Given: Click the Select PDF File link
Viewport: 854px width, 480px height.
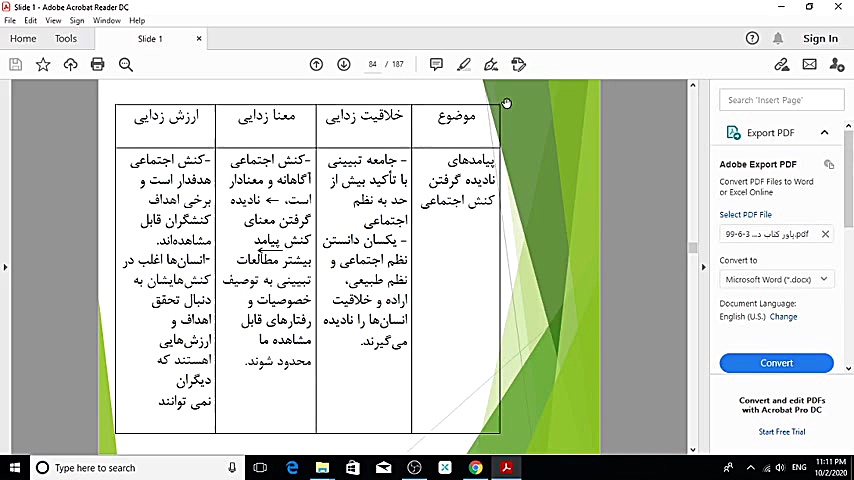Looking at the screenshot, I should [x=746, y=215].
